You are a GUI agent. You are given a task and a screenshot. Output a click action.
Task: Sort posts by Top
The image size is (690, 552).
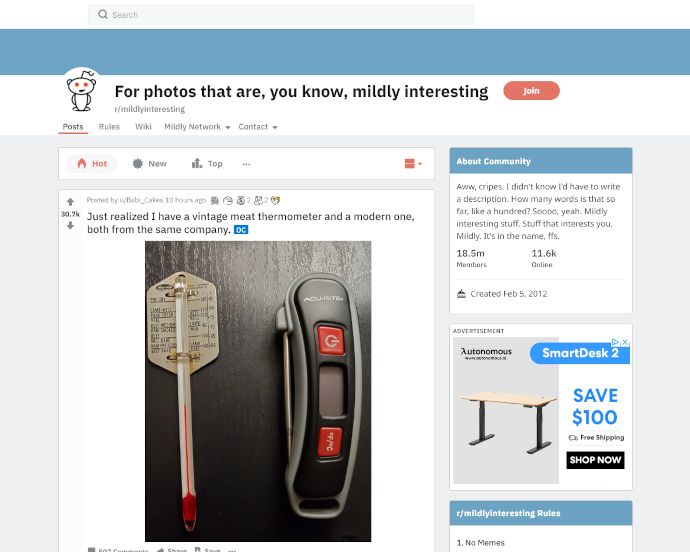point(207,164)
